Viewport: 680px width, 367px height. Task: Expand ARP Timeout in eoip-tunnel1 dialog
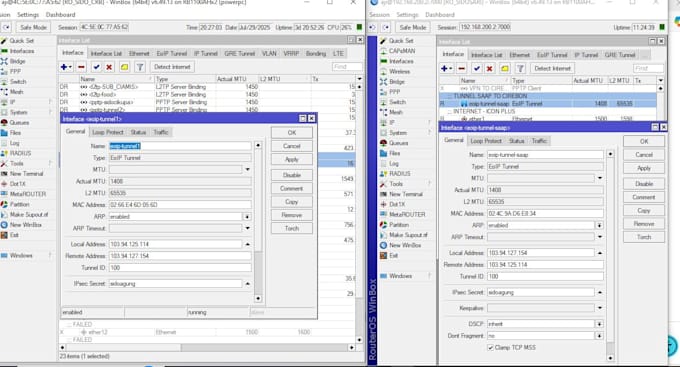pos(248,228)
